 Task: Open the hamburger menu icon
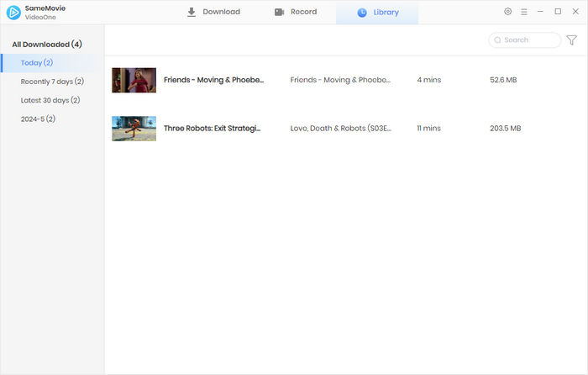(524, 12)
